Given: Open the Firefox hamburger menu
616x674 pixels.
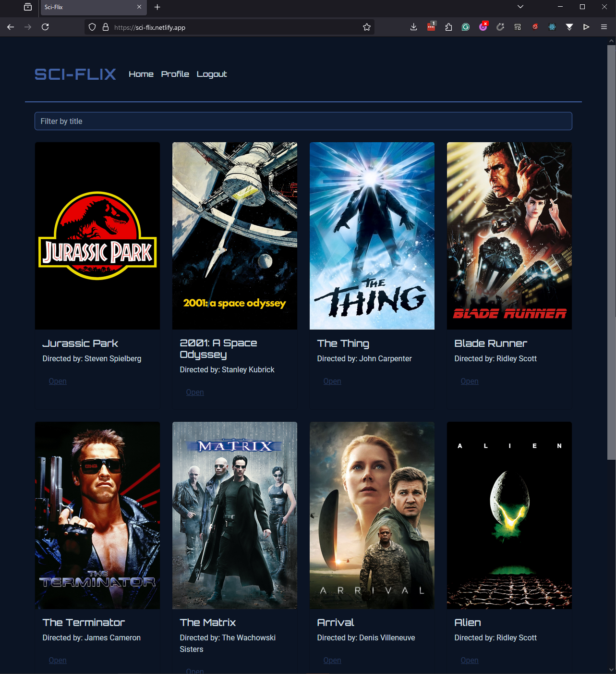Looking at the screenshot, I should tap(604, 27).
